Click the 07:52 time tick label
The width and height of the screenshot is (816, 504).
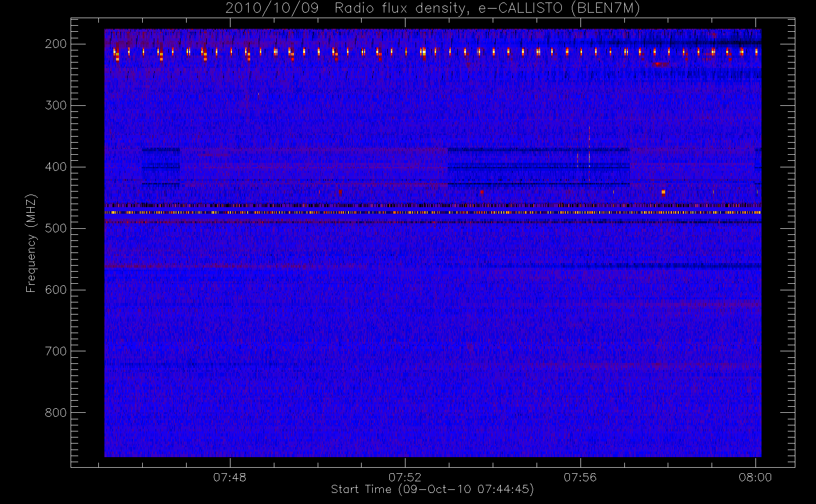pyautogui.click(x=405, y=477)
